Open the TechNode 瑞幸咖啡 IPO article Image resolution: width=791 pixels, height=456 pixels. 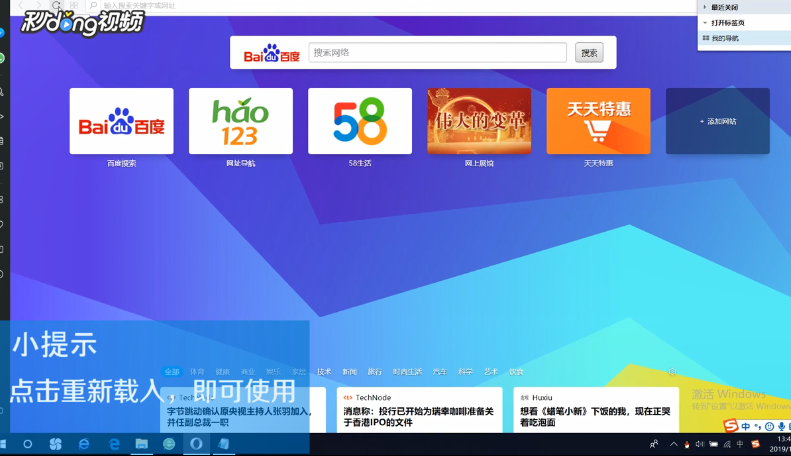[419, 410]
